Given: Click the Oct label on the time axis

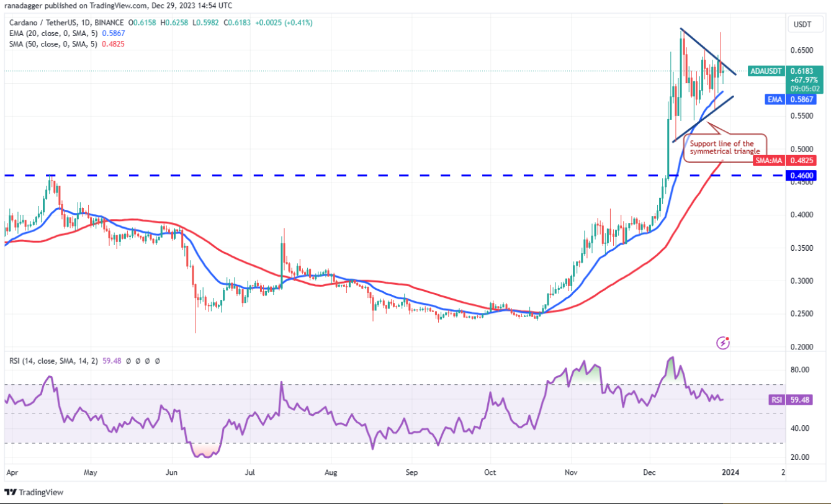Looking at the screenshot, I should [490, 472].
